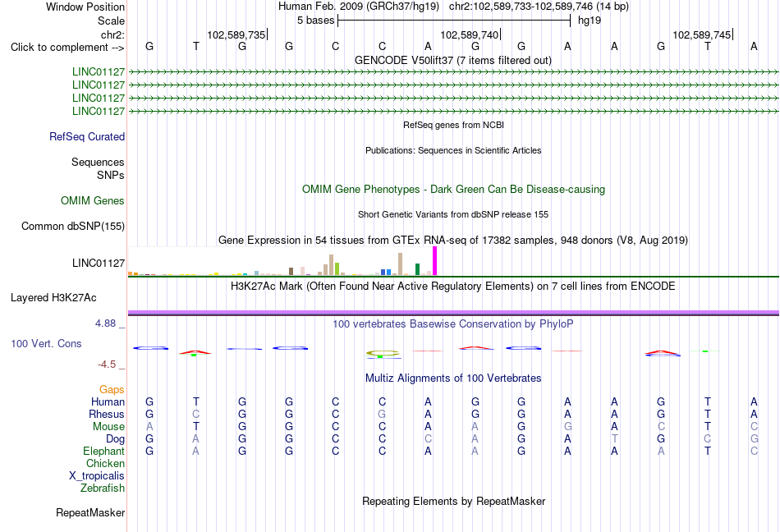
Task: Click the Sequences SNPs track label
Action: [x=98, y=168]
